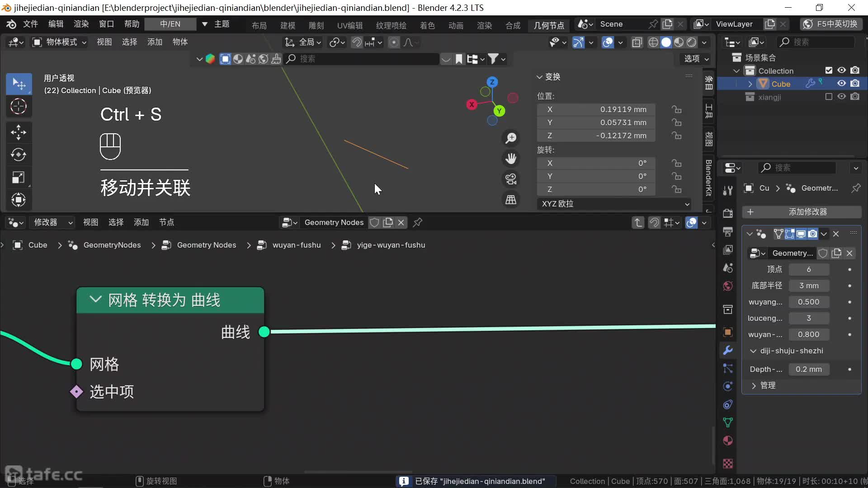This screenshot has height=488, width=868.
Task: Pin the Geometry Nodes tree
Action: point(418,222)
